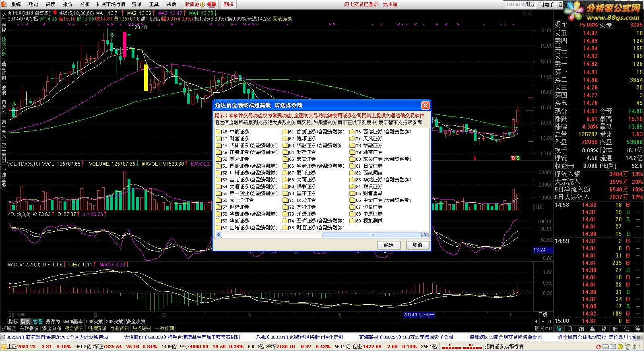Click the 股票池 button
644x351 pixels.
[192, 4]
